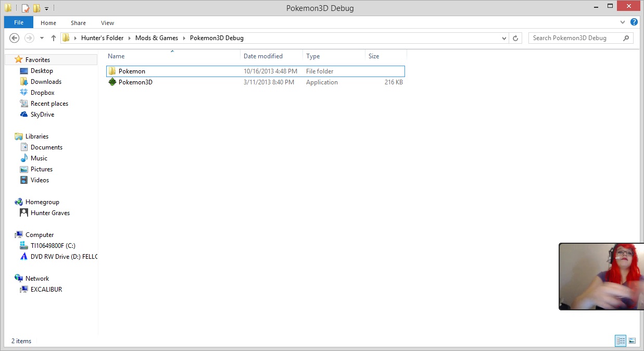Open the Music library
Image resolution: width=644 pixels, height=351 pixels.
tap(39, 158)
